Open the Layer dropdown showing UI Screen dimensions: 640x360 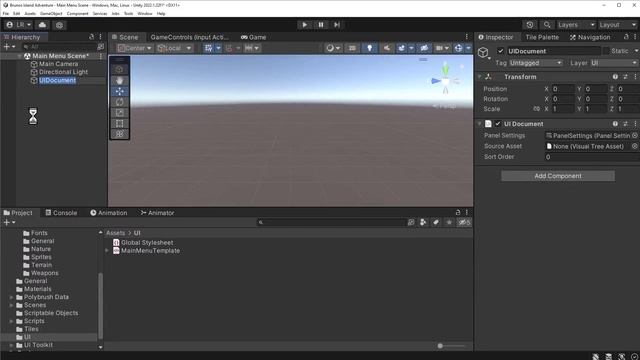coord(613,63)
